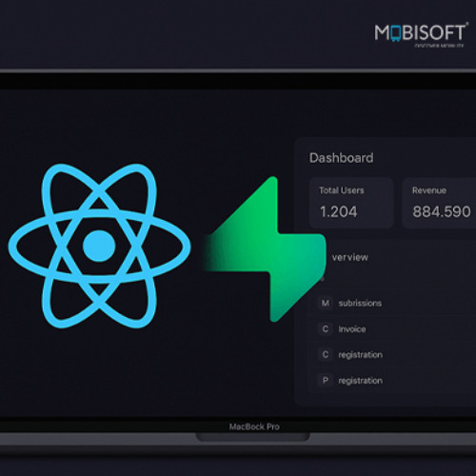Viewport: 476px width, 476px height.
Task: Click the Dashboard heading
Action: coord(341,158)
